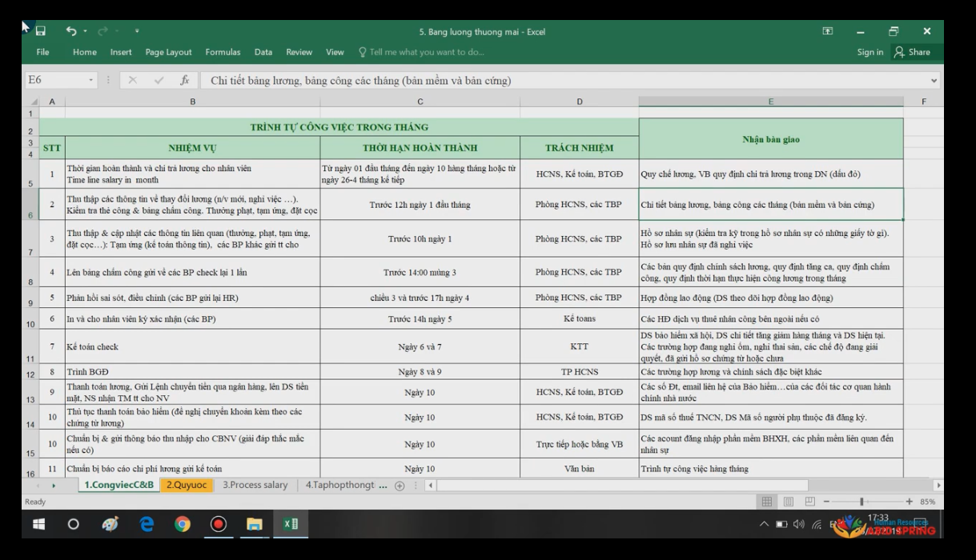Click the zoom slider handle
The height and width of the screenshot is (560, 976).
862,502
